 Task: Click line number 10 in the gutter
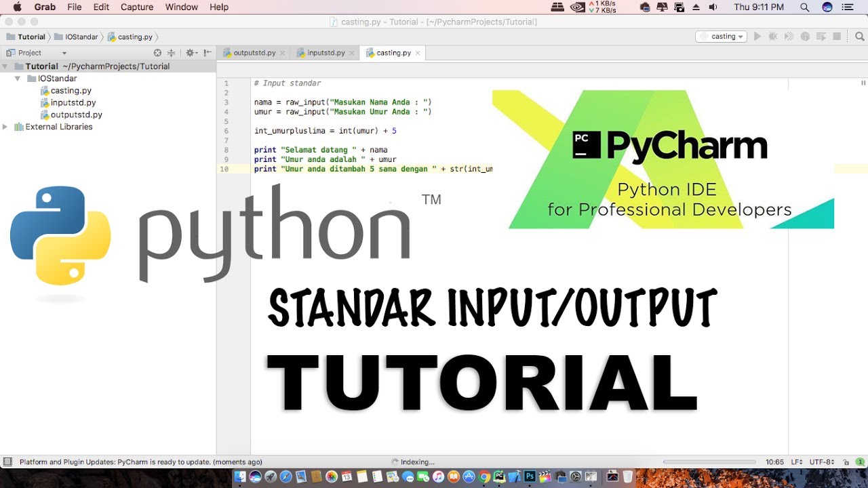[224, 169]
